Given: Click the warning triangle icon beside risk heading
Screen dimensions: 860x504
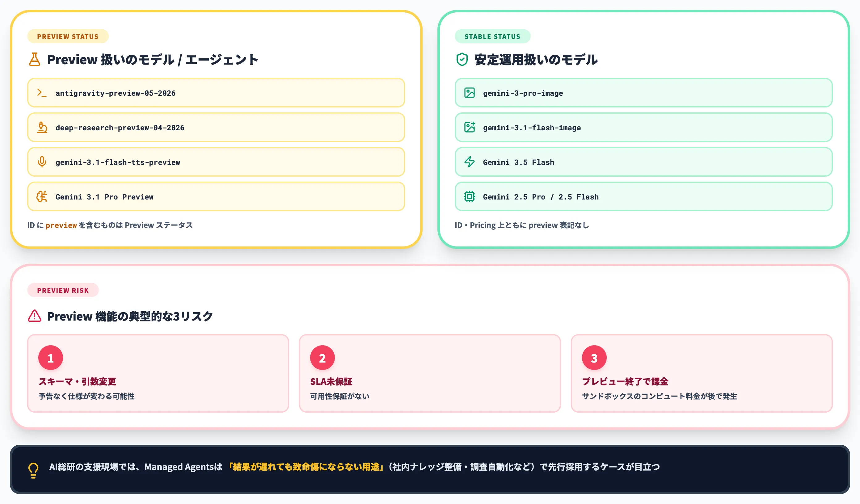Looking at the screenshot, I should [x=35, y=316].
